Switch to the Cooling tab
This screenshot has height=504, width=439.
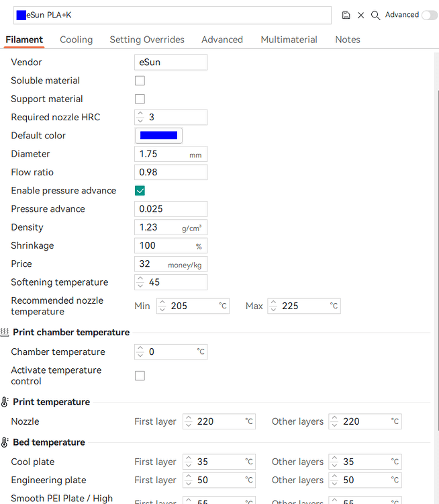tap(76, 40)
